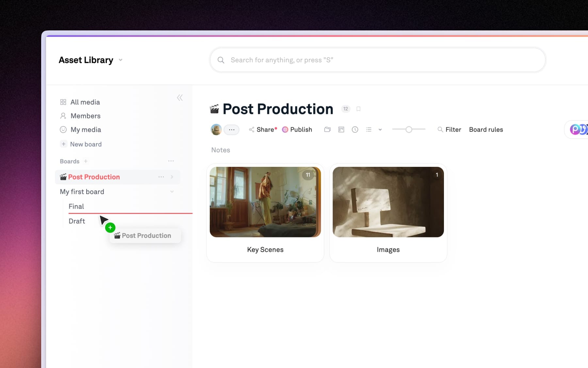
Task: Go to Members section
Action: (x=85, y=116)
